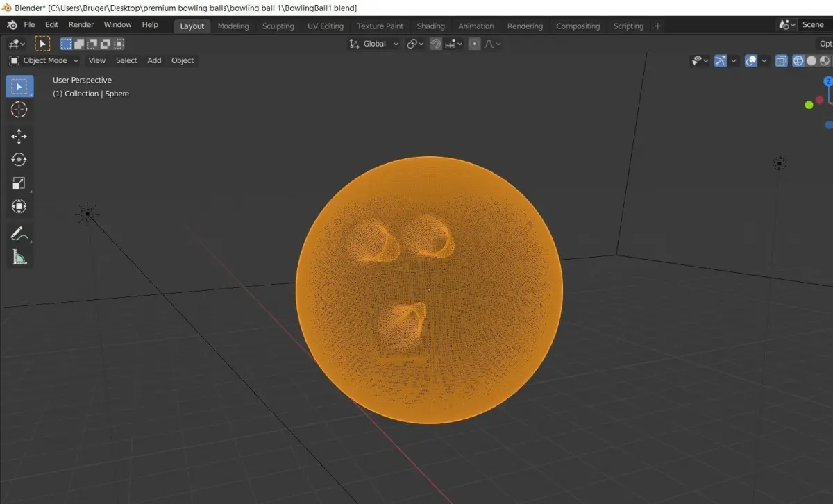Open the viewport Object menu
The height and width of the screenshot is (504, 833).
[183, 60]
